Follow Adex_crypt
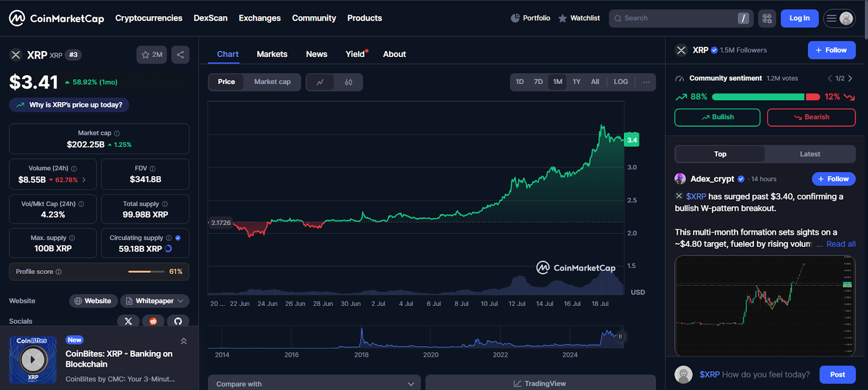The image size is (868, 390). (833, 179)
